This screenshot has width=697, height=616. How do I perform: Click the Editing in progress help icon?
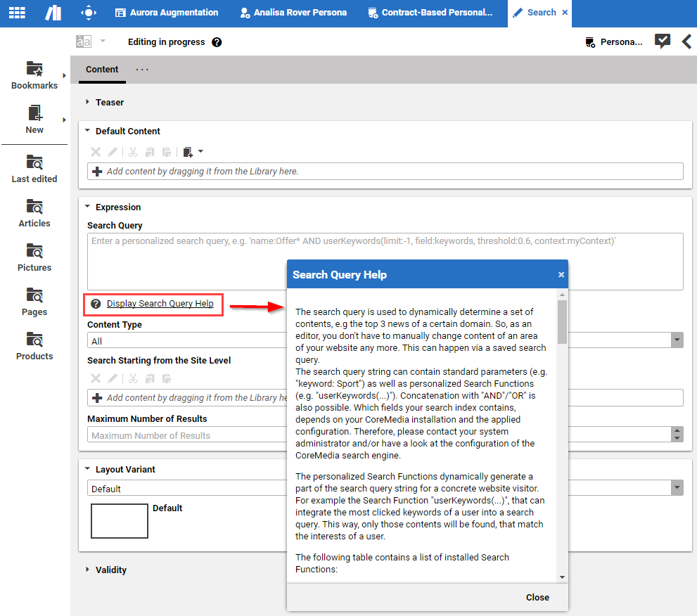click(x=217, y=42)
